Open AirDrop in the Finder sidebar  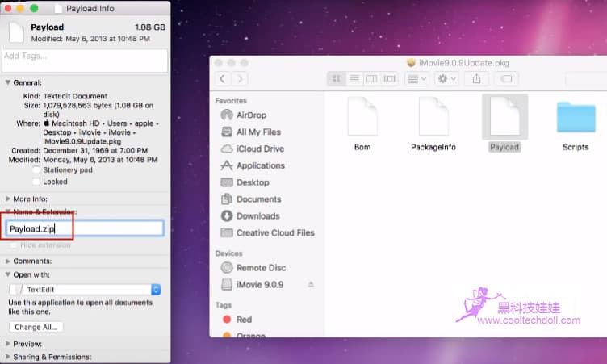(251, 115)
